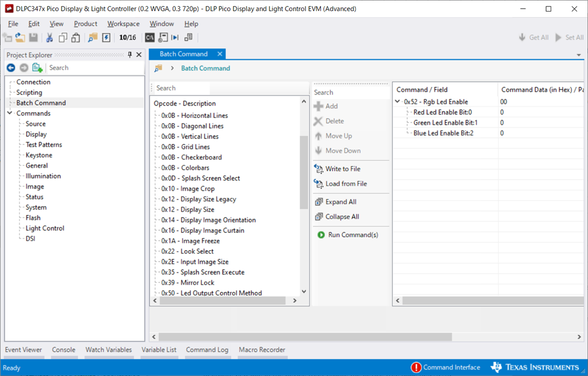Click the blue back arrow in Project Explorer
This screenshot has width=588, height=376.
pyautogui.click(x=11, y=68)
